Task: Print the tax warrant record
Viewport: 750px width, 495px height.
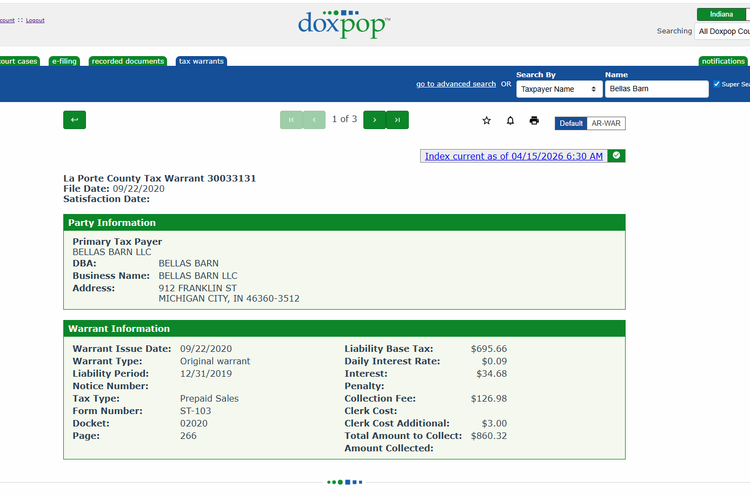Action: coord(534,121)
